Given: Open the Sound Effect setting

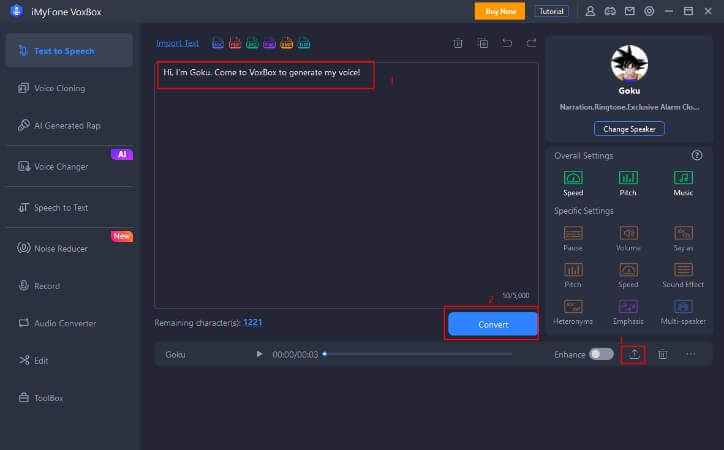Looking at the screenshot, I should (683, 275).
